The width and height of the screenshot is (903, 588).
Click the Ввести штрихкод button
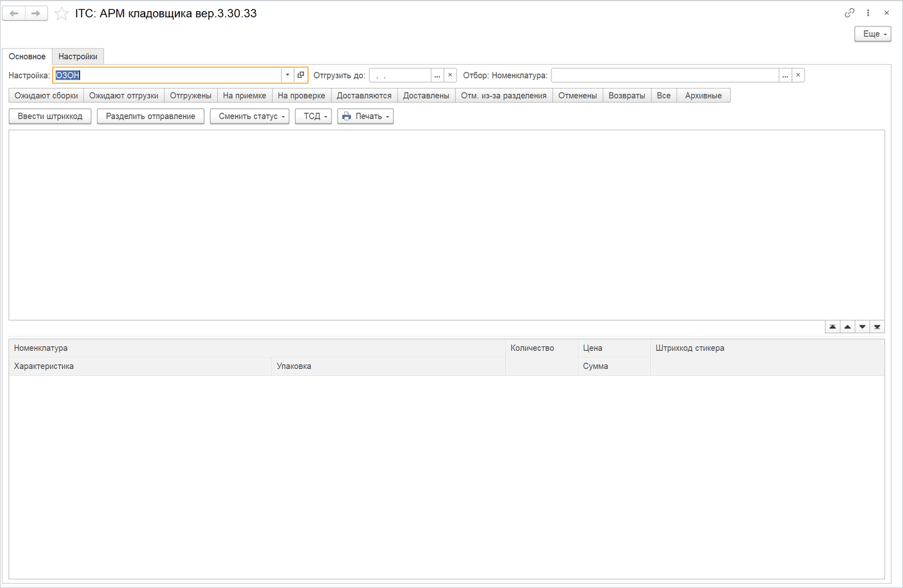50,116
